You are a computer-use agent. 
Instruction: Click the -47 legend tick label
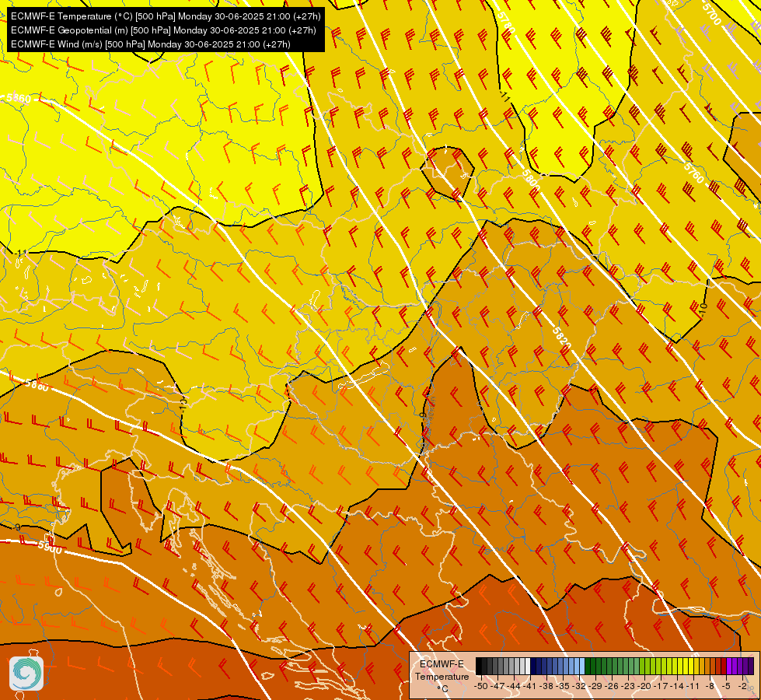point(497,686)
